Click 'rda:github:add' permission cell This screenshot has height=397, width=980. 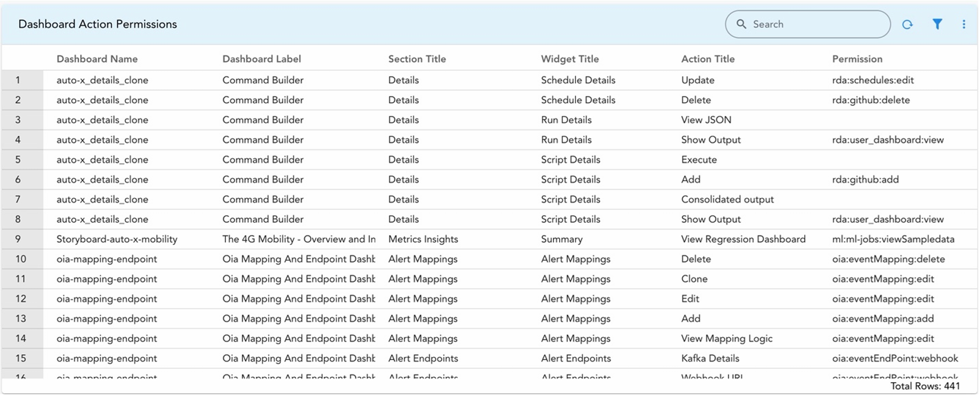(x=866, y=180)
